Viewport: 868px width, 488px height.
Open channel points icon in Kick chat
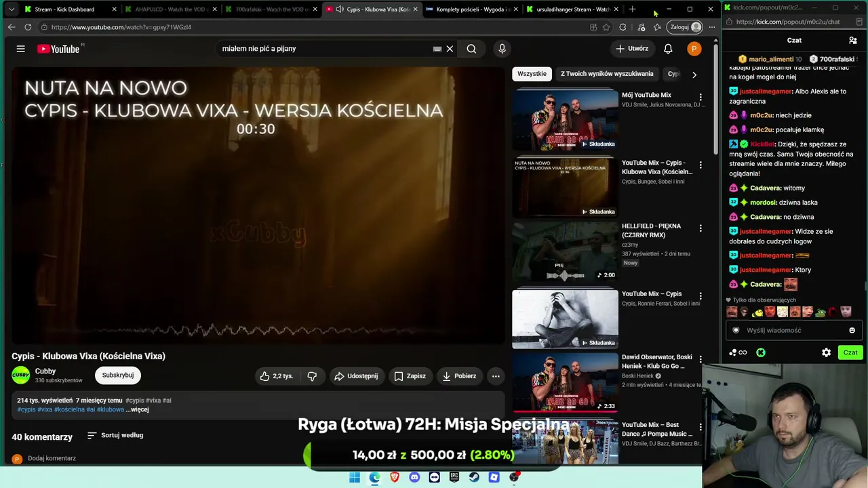(738, 352)
